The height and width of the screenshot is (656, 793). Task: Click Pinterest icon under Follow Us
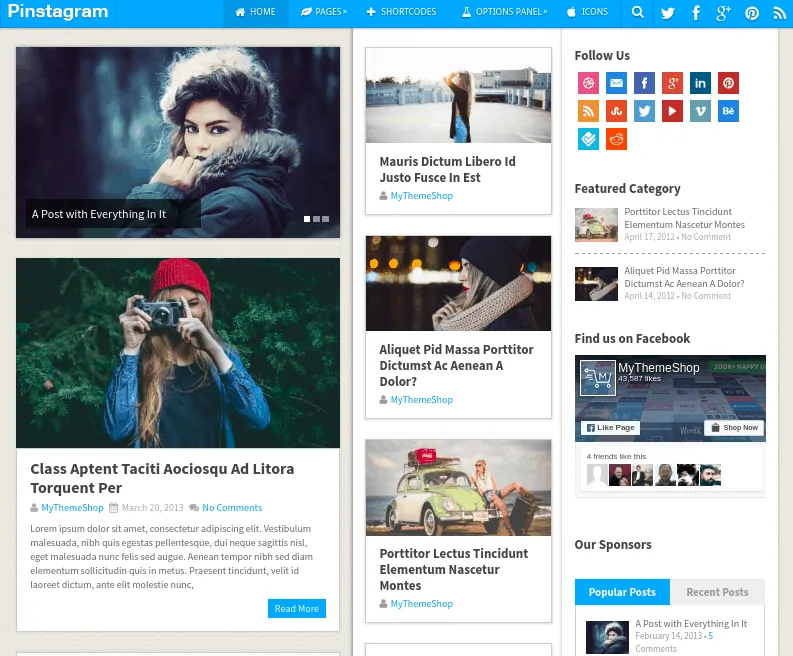(728, 83)
